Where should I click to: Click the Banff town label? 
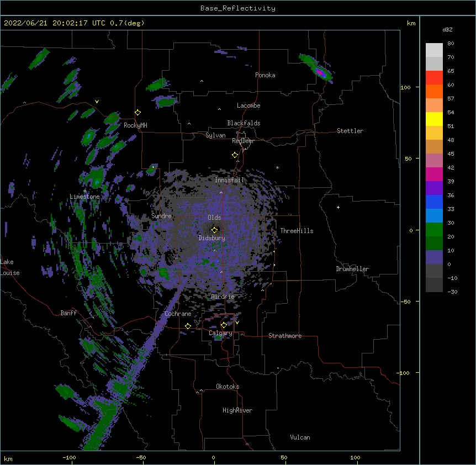click(x=68, y=313)
